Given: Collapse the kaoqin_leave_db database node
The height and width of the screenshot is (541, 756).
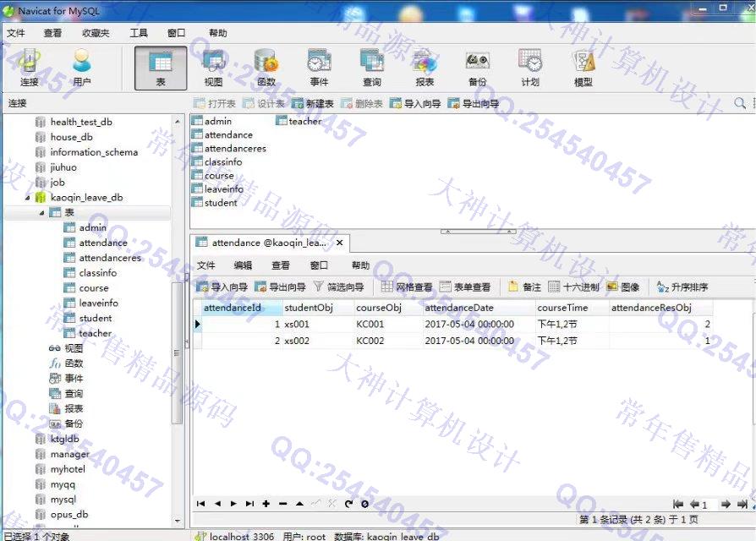Looking at the screenshot, I should (27, 198).
